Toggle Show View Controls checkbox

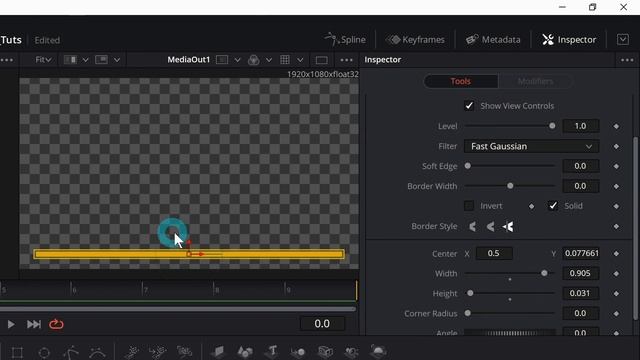coord(469,106)
